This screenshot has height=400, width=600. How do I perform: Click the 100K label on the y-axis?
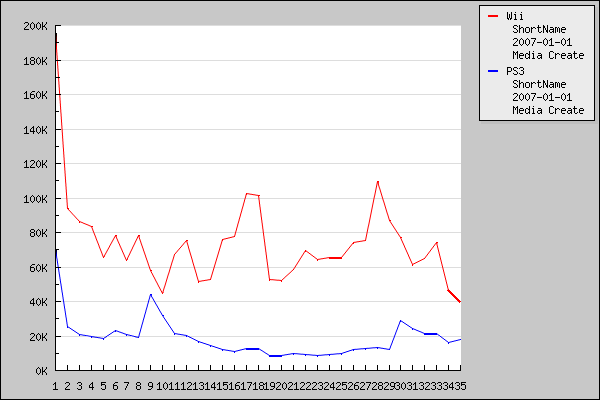(x=34, y=199)
